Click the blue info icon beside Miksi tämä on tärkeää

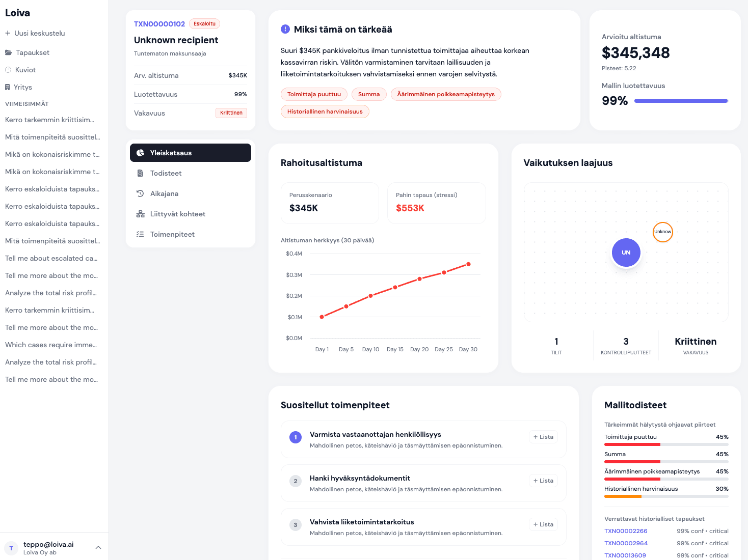pos(285,29)
